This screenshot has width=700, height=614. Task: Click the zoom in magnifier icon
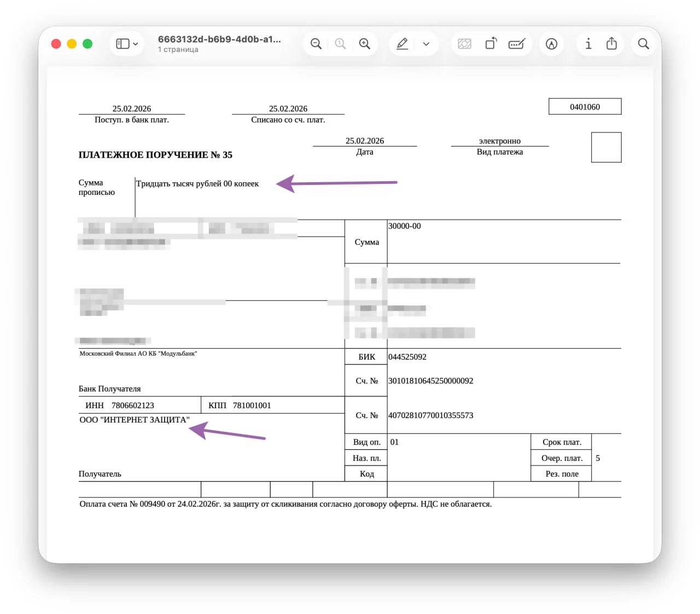(365, 44)
